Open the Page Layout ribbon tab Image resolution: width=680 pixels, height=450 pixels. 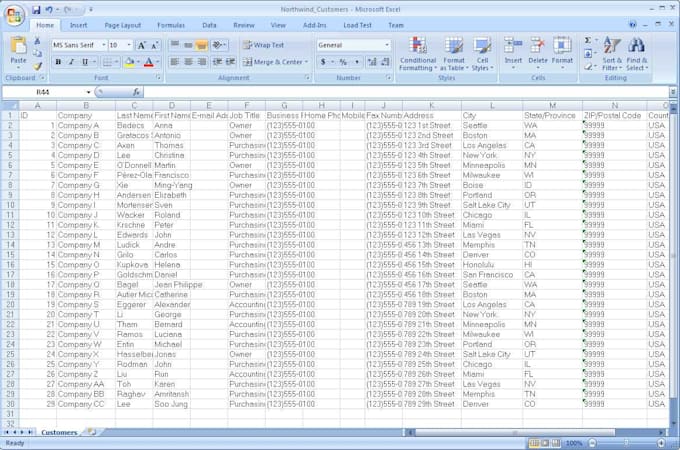[123, 25]
